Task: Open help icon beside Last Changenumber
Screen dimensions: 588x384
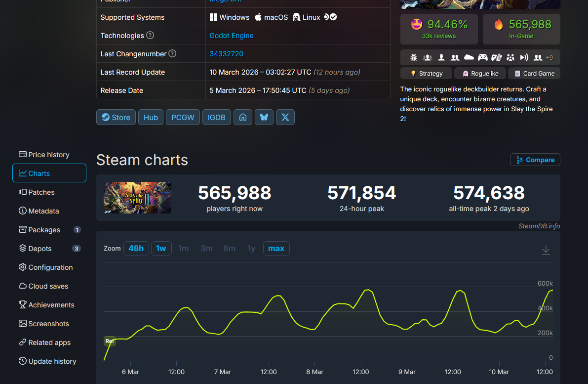Action: [x=172, y=54]
